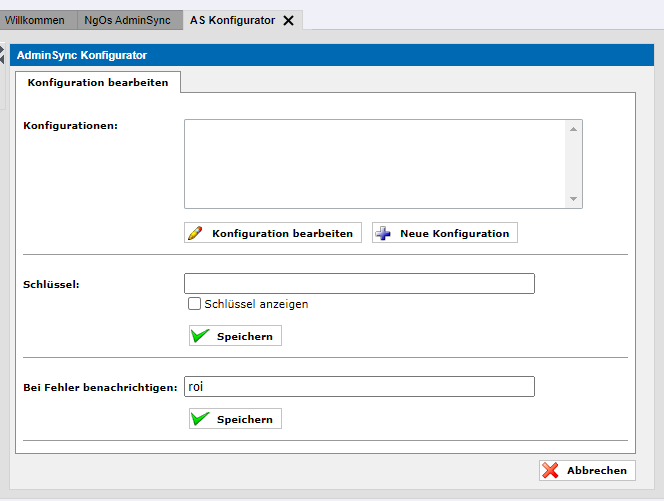The image size is (664, 501).
Task: Click the Konfigurationen list down arrow
Action: [x=573, y=199]
